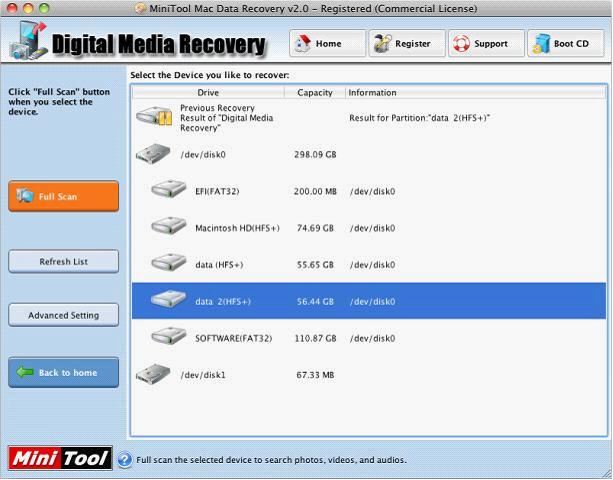The image size is (613, 480).
Task: Click the key icon on Register button
Action: coord(382,43)
